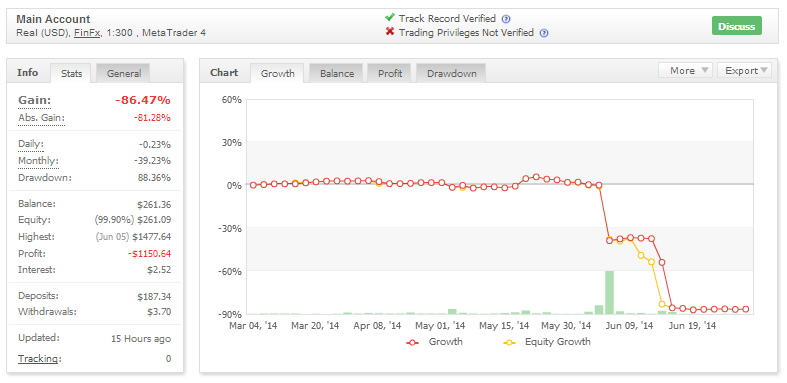Toggle the Growth series legend marker

point(413,342)
